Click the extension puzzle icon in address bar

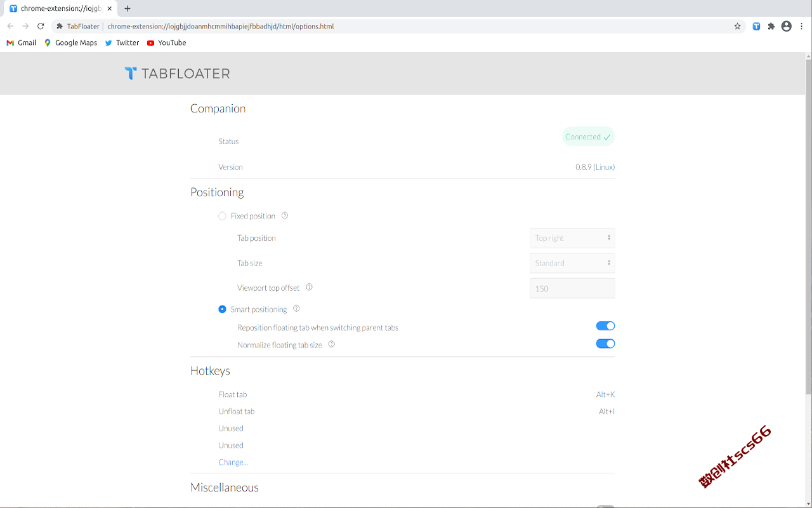[59, 26]
